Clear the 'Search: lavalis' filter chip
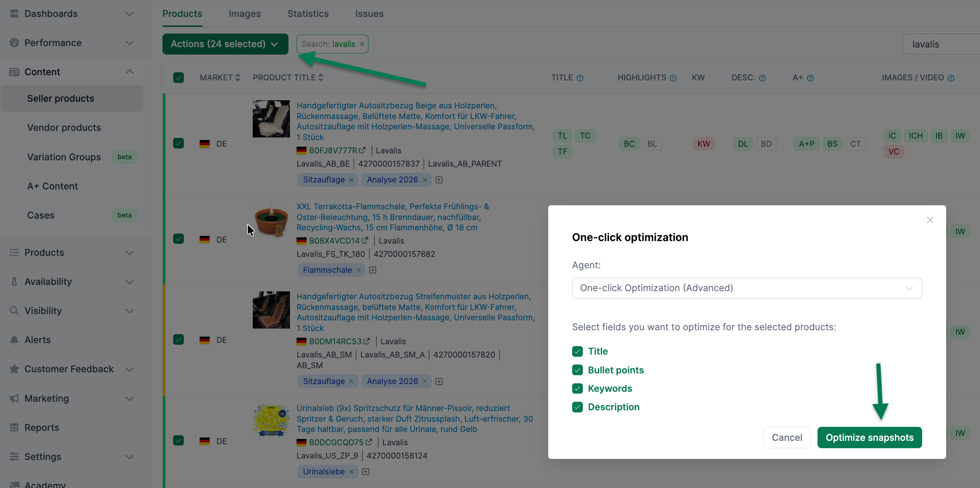Screen dimensions: 980x488 362,44
